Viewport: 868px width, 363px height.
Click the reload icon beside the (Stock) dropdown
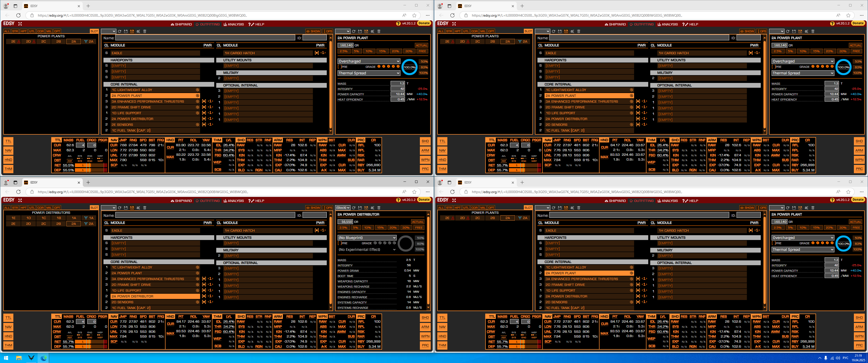click(354, 208)
